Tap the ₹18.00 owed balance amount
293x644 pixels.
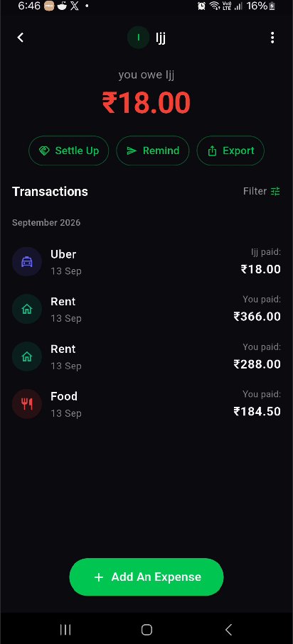(146, 103)
